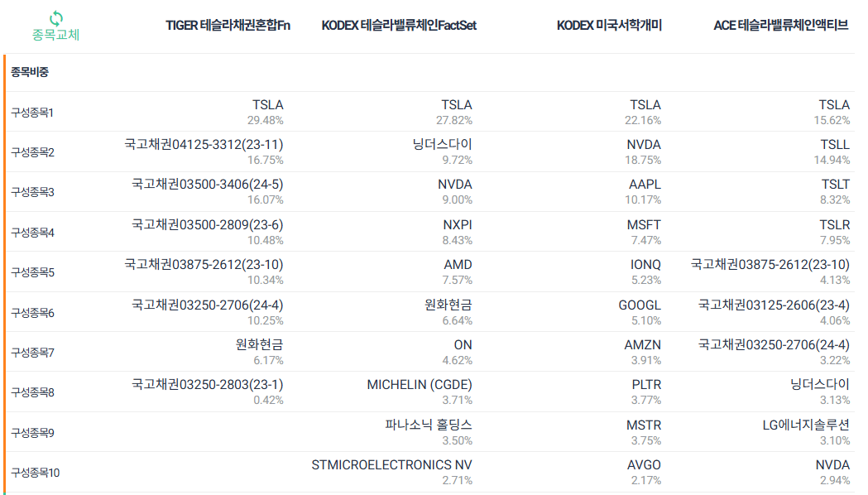The image size is (868, 495).
Task: Select the 종목비중 section heading
Action: 30,72
